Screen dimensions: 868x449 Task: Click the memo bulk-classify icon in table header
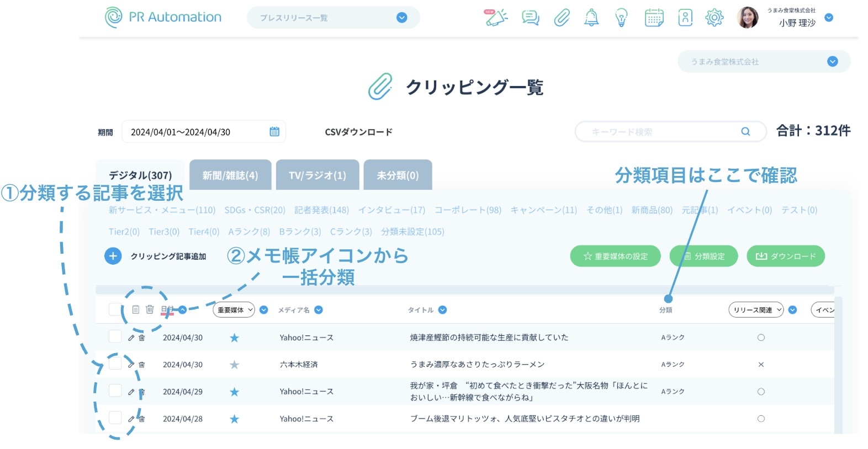[136, 309]
